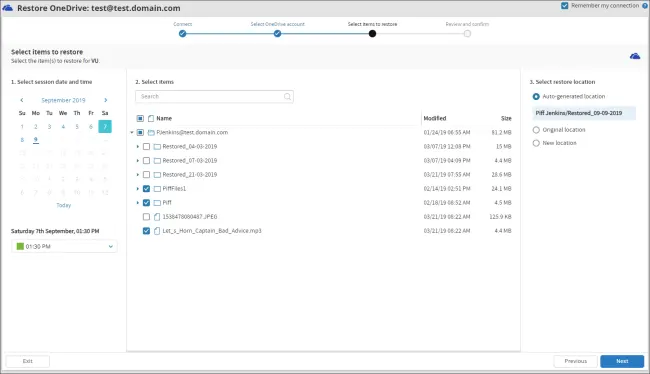Click the September 2019 month title
Image resolution: width=650 pixels, height=374 pixels.
point(63,100)
